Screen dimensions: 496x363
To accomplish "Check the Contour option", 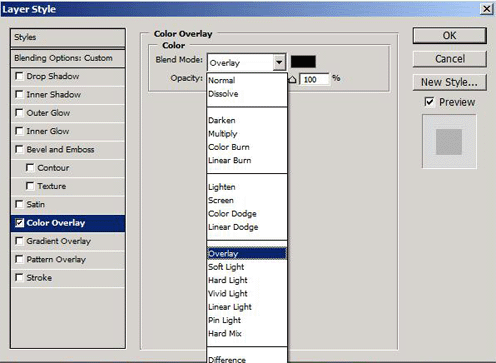I will click(30, 168).
